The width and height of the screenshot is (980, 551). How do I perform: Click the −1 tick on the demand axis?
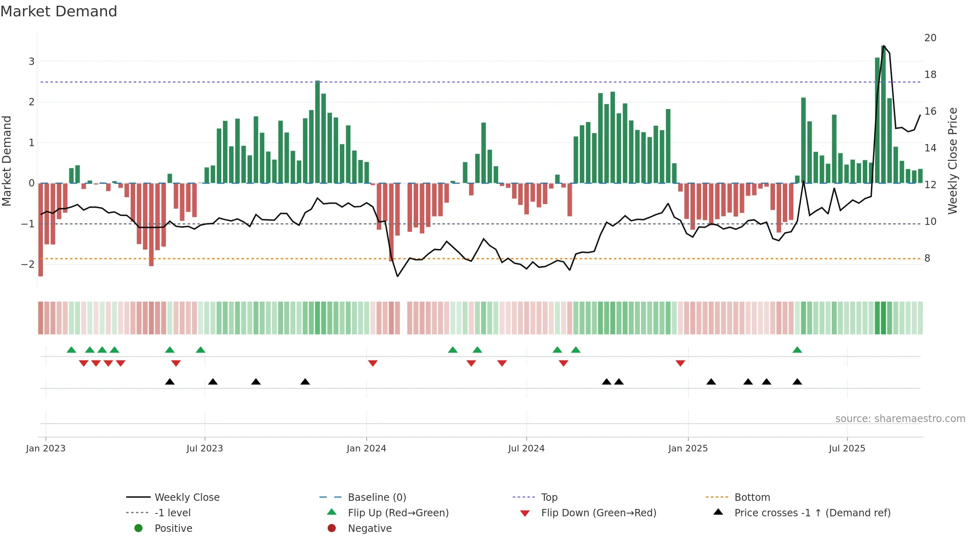click(x=28, y=224)
